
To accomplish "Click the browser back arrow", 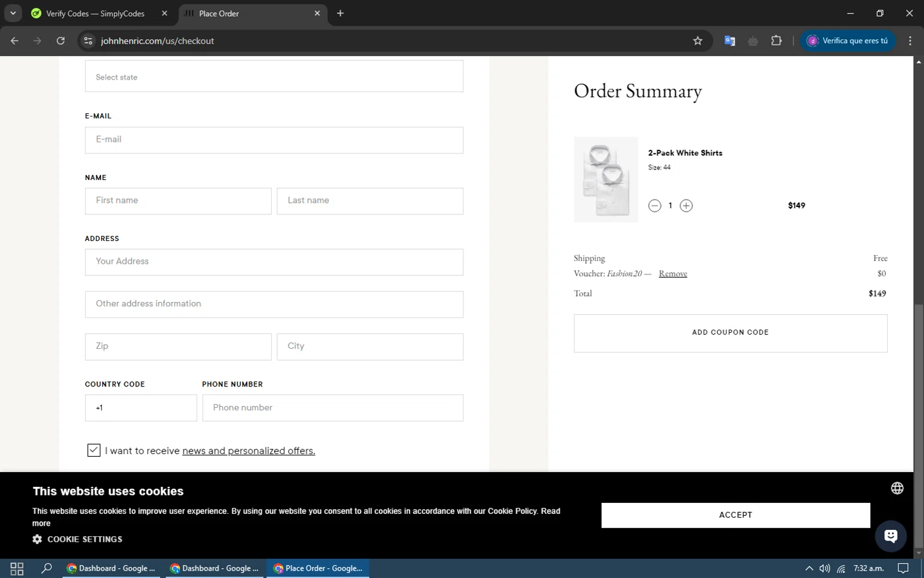I will tap(15, 41).
